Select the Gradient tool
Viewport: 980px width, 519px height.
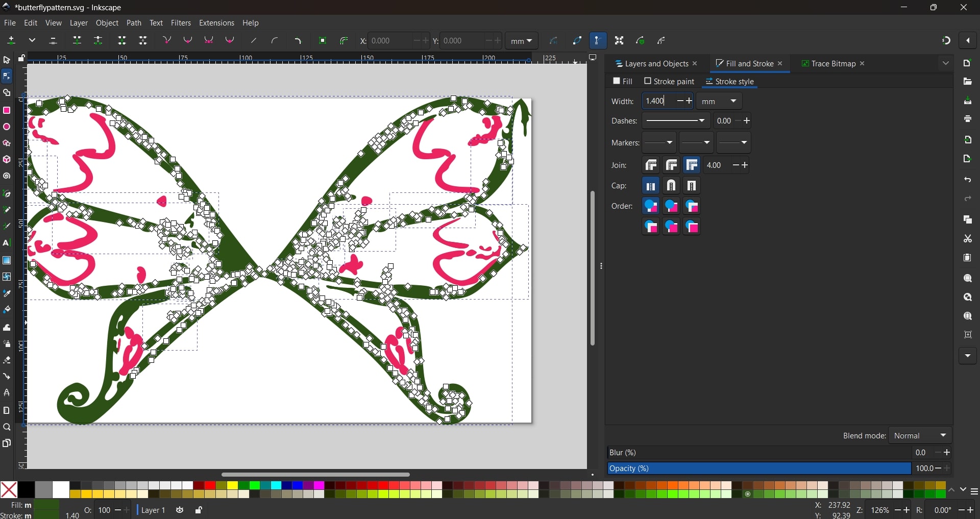pos(7,260)
